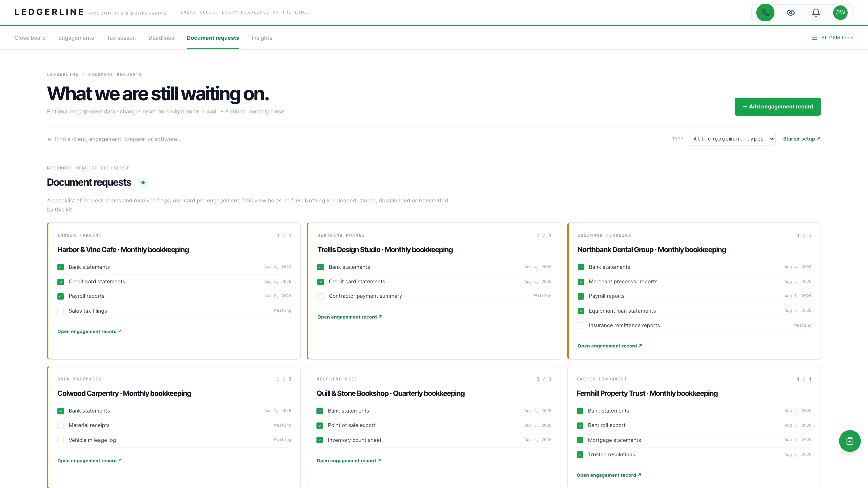Image resolution: width=868 pixels, height=488 pixels.
Task: Check Vehicle mileage log box
Action: (61, 440)
